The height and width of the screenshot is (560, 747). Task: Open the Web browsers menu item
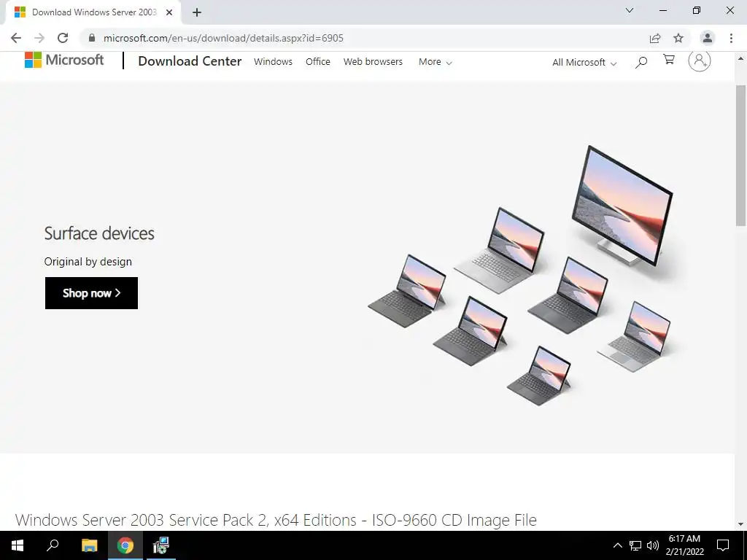click(373, 61)
